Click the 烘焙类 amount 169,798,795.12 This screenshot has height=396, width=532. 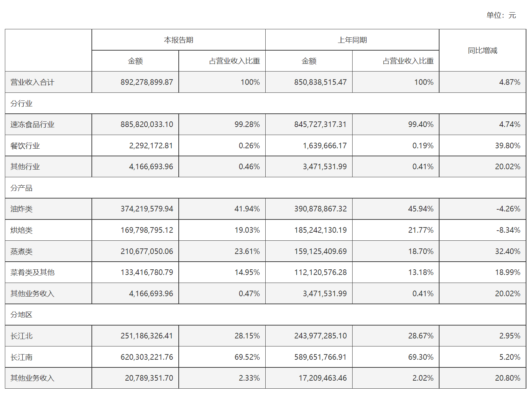(x=147, y=230)
